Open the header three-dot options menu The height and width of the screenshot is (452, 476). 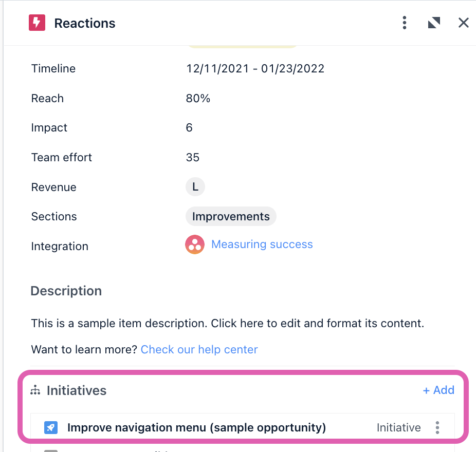pyautogui.click(x=405, y=23)
